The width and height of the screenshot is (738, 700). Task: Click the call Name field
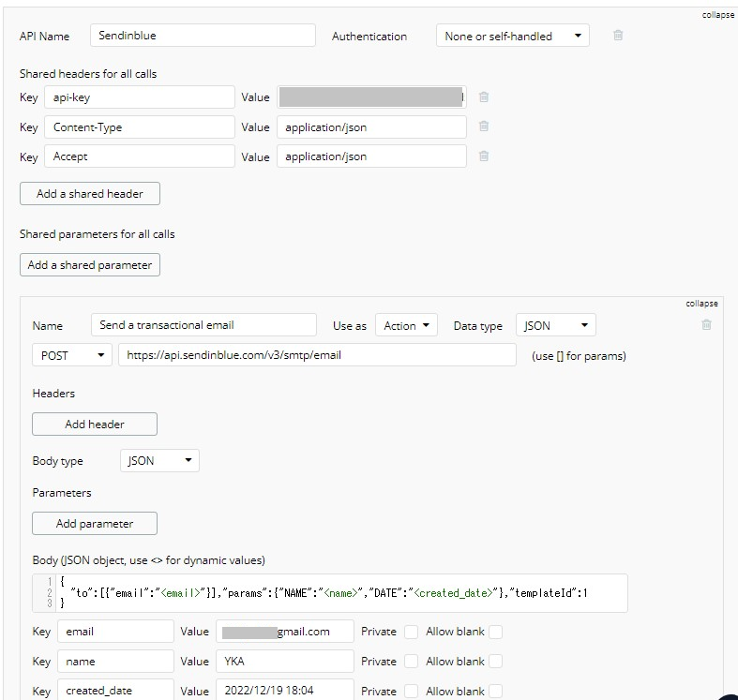[203, 325]
